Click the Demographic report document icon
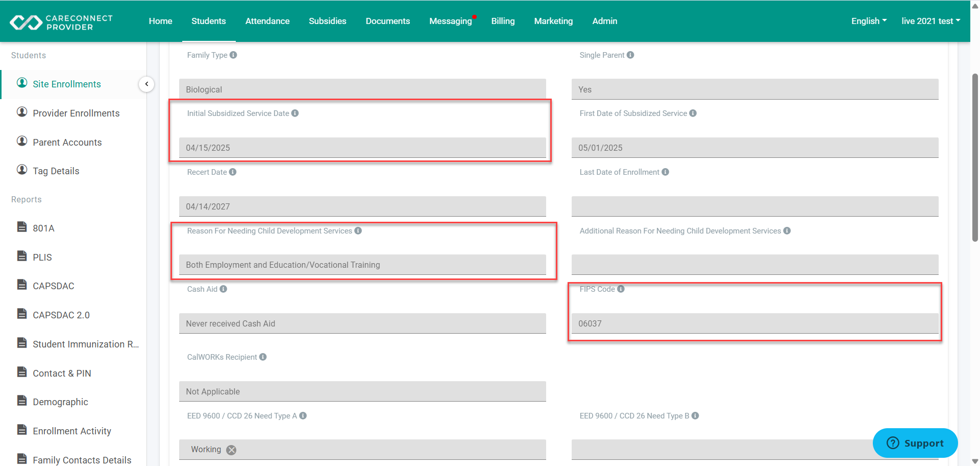 [22, 401]
